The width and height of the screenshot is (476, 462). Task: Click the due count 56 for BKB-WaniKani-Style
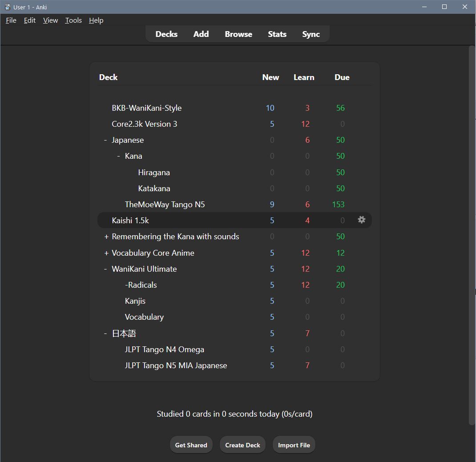coord(340,108)
